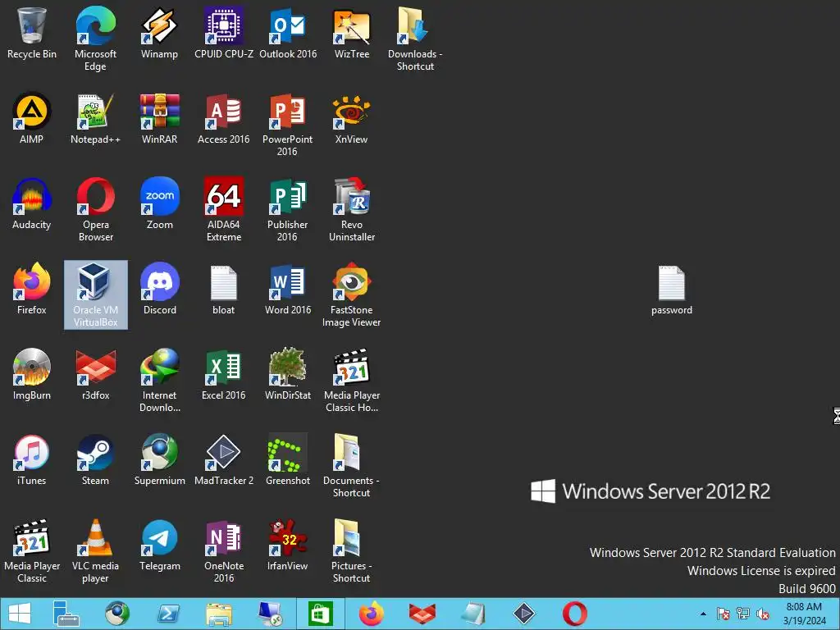Open File Explorer from the taskbar
Screen dimensions: 840x630
[219, 614]
